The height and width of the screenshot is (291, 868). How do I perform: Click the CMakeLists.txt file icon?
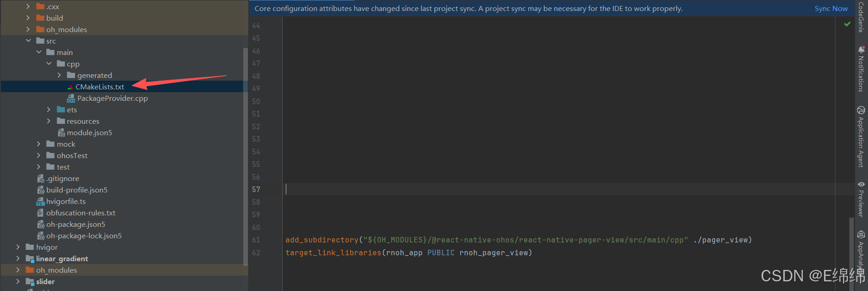click(x=70, y=87)
